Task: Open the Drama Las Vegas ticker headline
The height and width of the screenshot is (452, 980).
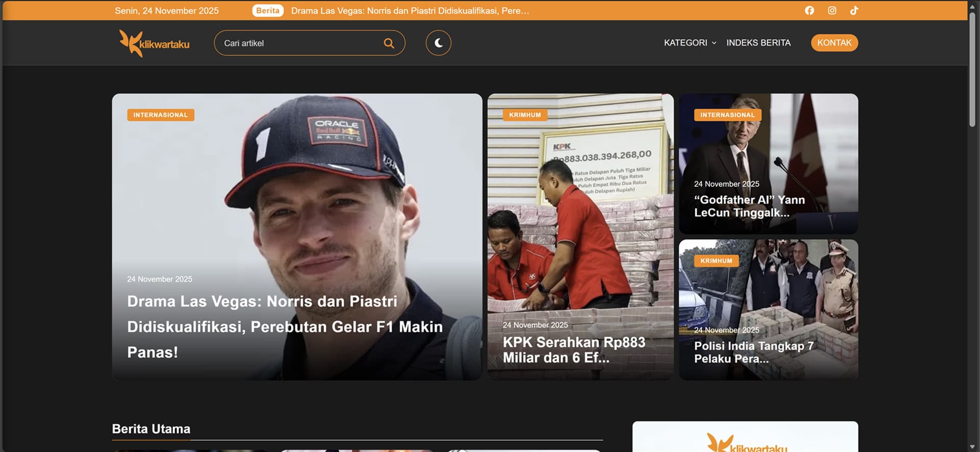Action: coord(410,11)
